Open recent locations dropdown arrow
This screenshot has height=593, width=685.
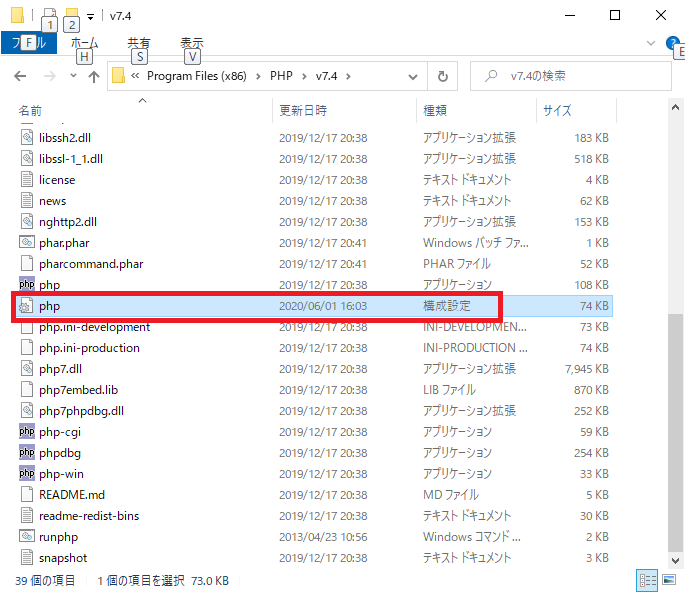[x=73, y=76]
